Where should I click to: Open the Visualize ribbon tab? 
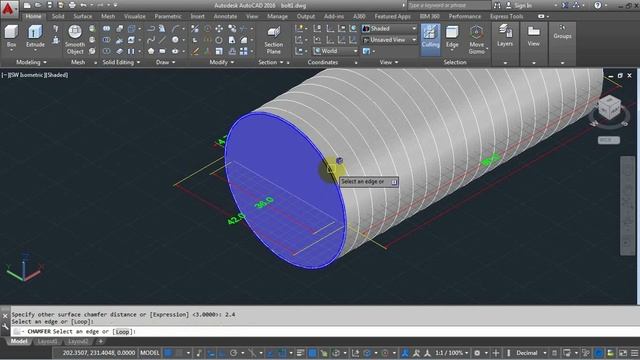point(135,16)
